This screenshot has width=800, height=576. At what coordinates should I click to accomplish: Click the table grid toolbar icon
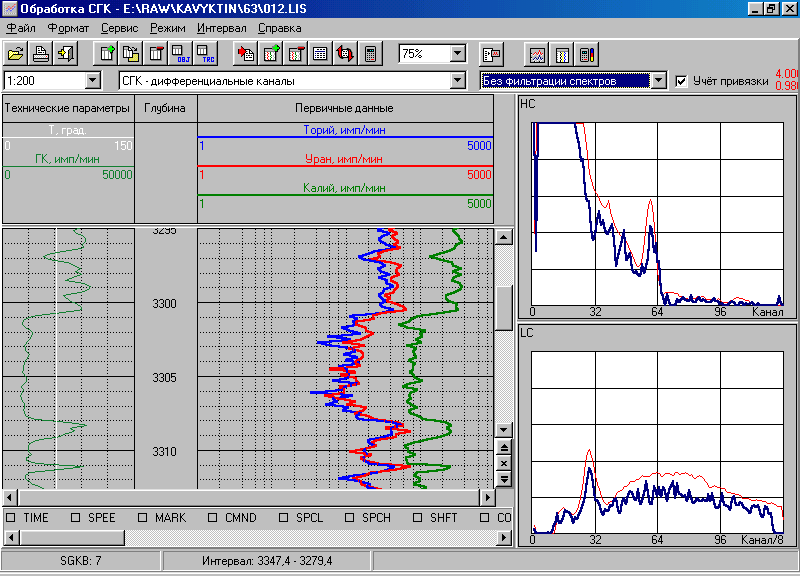(321, 53)
